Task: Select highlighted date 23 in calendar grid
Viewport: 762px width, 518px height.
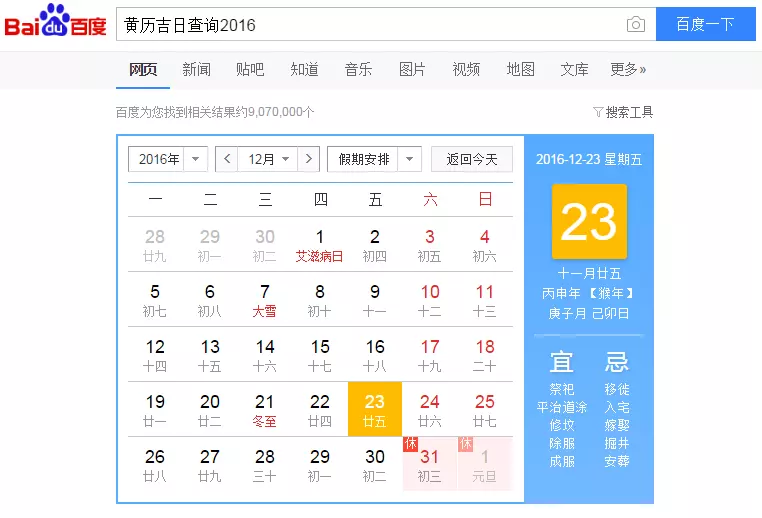Action: pos(374,409)
